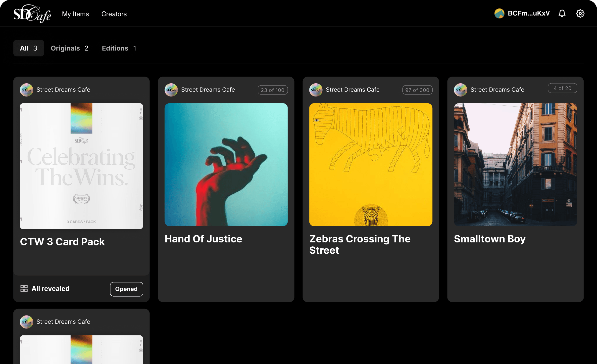Click creator avatar on Hand Of Justice card

[171, 90]
